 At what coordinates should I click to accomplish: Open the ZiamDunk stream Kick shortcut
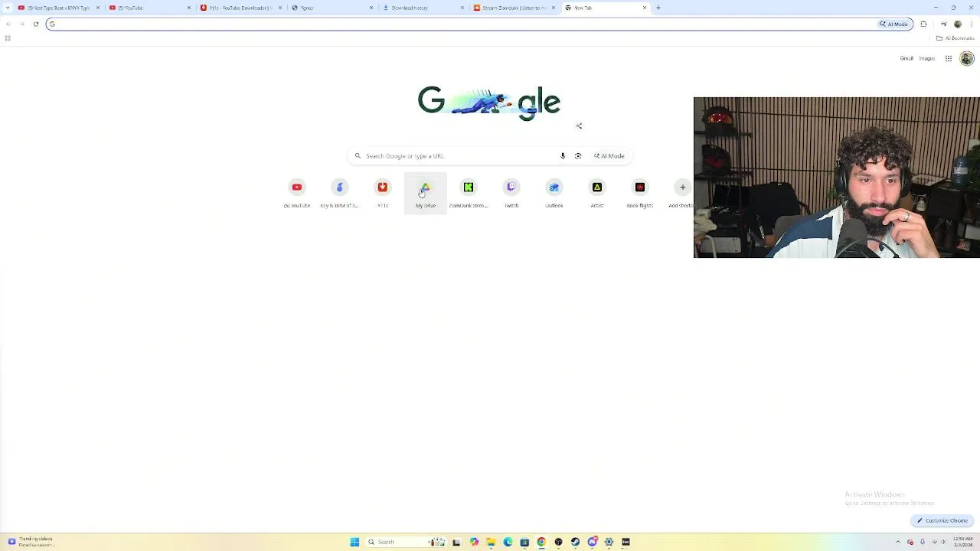(469, 193)
